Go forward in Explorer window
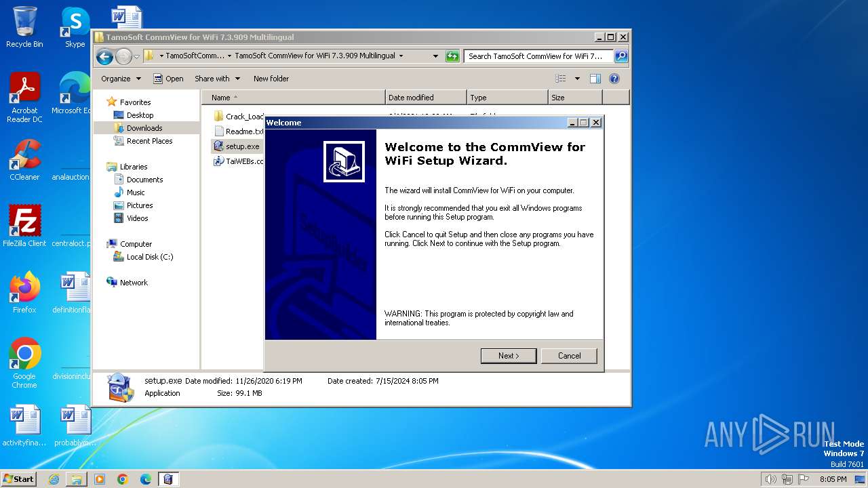 123,56
